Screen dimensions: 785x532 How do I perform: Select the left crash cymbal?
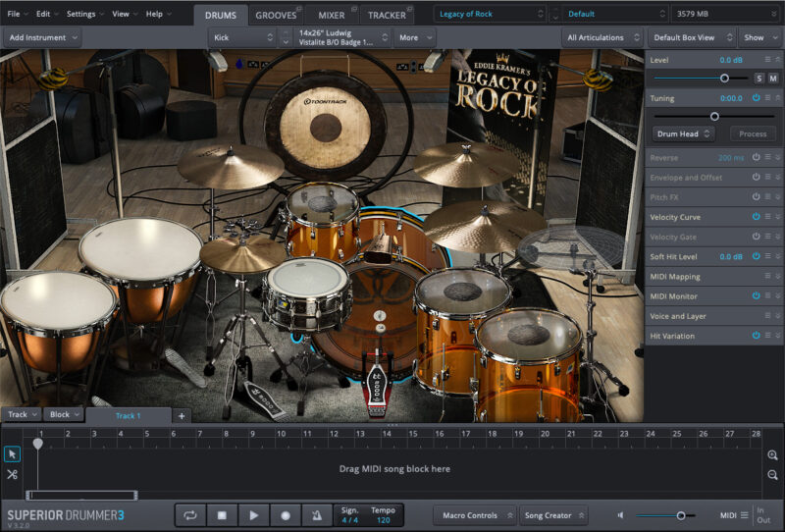tap(231, 166)
